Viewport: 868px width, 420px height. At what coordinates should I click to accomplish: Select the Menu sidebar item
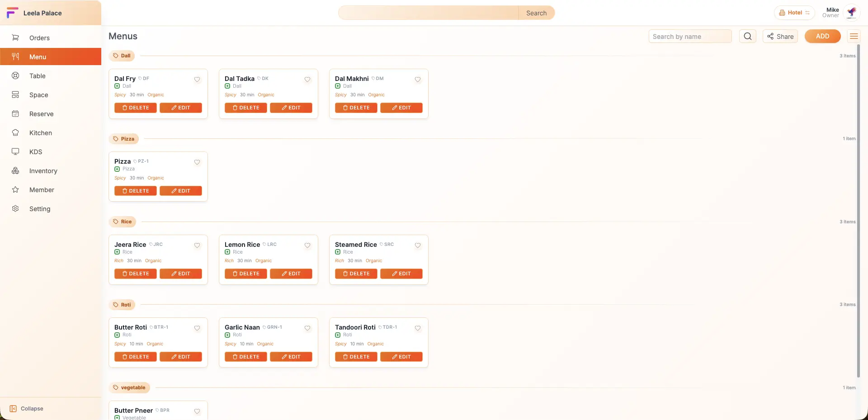point(51,57)
